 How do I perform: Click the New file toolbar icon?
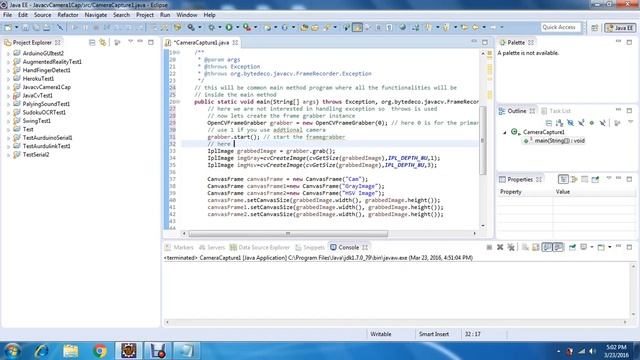(x=8, y=27)
